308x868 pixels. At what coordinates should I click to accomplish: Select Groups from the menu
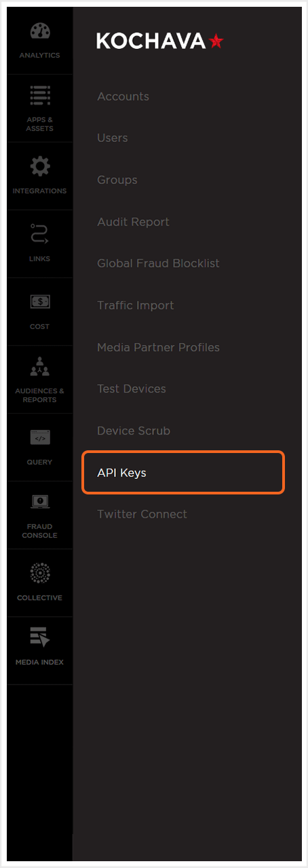[117, 180]
